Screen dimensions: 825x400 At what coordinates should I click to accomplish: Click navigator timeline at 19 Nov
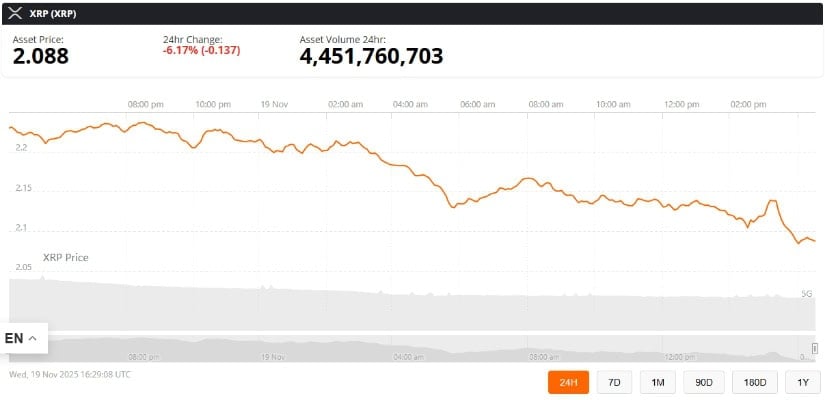coord(273,356)
